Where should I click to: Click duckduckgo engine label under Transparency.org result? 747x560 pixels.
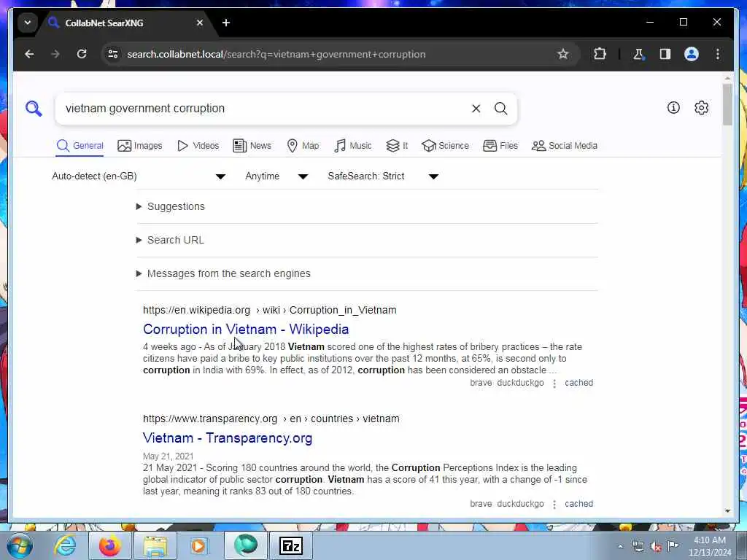(520, 504)
